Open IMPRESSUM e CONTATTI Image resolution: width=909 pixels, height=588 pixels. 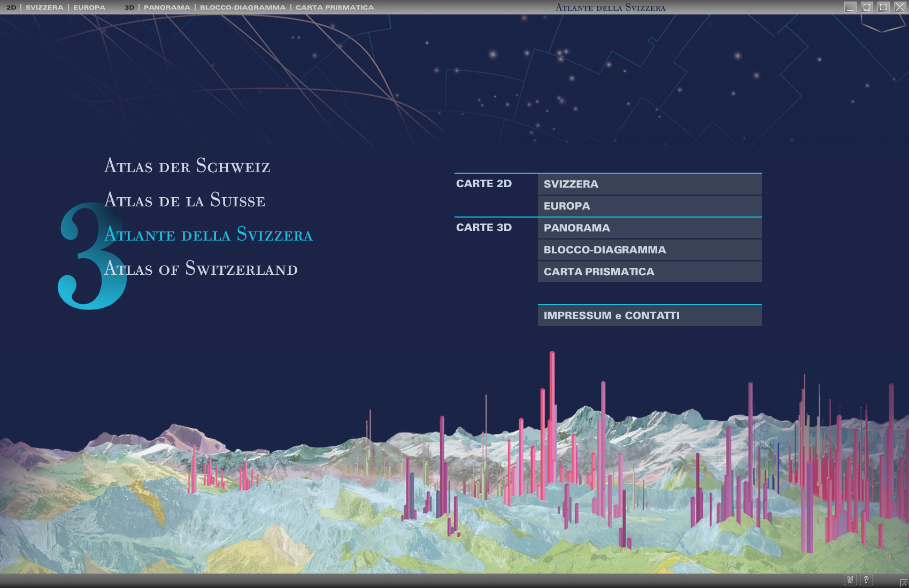pos(650,315)
